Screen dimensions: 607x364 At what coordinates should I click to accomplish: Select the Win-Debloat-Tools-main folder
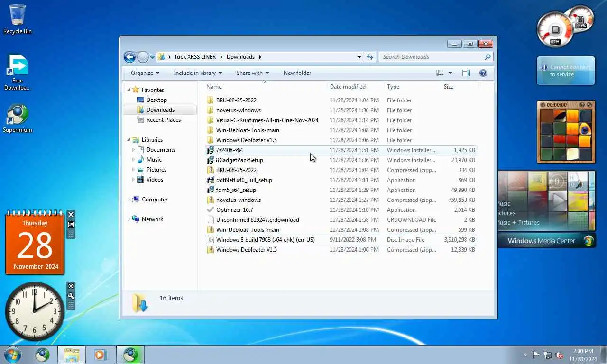341,130
